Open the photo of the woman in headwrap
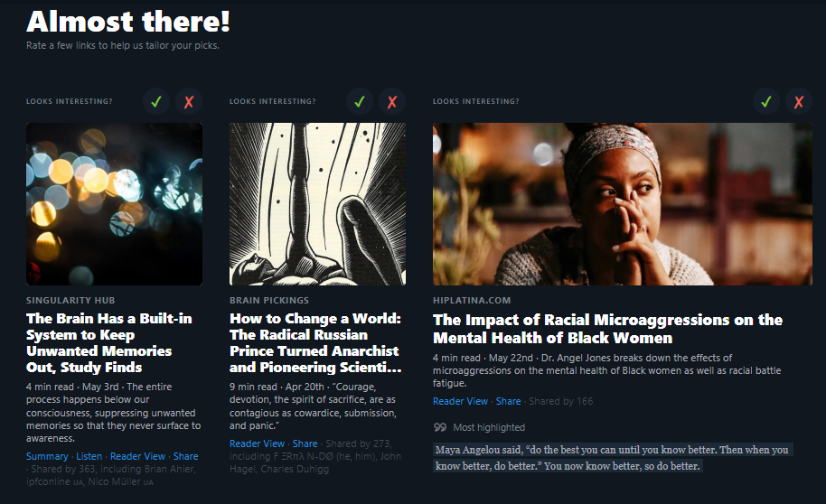Image resolution: width=826 pixels, height=504 pixels. point(622,204)
